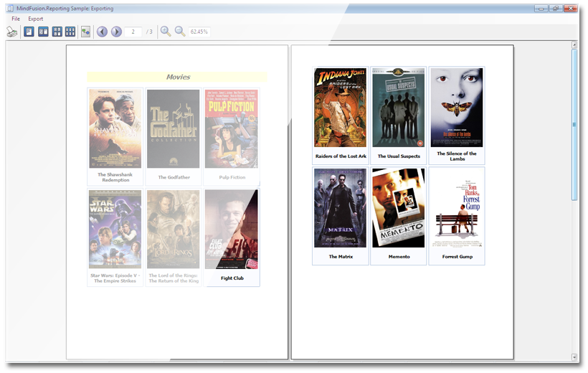Screen dimensions: 588x373
Task: Click the current page number field
Action: pyautogui.click(x=133, y=32)
